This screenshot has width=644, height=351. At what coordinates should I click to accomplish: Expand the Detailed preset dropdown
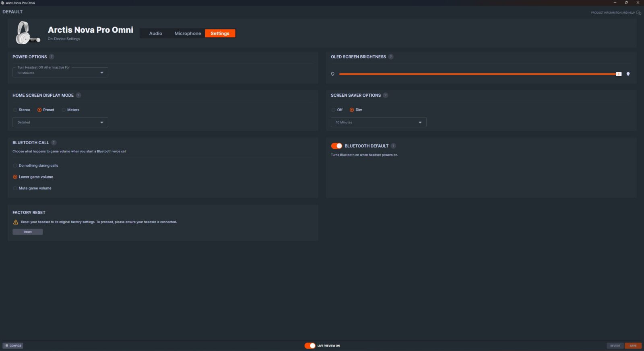[x=60, y=123]
